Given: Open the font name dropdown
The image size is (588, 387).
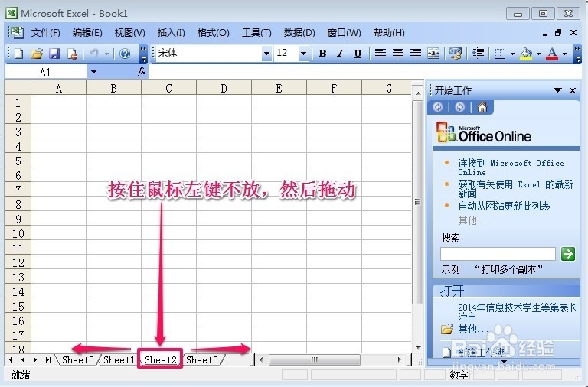Looking at the screenshot, I should [x=266, y=54].
